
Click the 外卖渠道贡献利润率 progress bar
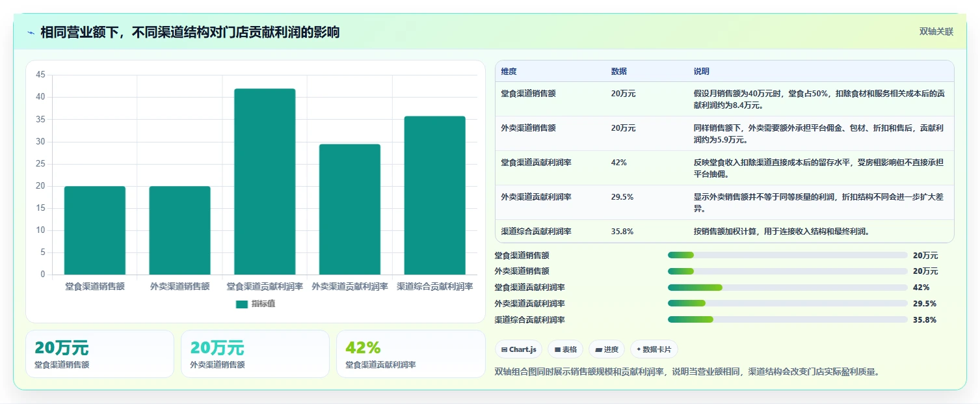[788, 304]
